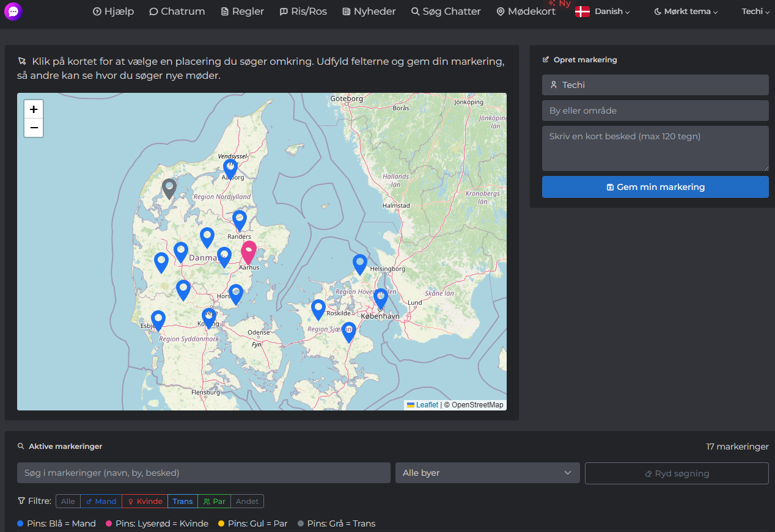Click the pink pin near Aarhus
The width and height of the screenshot is (775, 532).
pos(249,251)
